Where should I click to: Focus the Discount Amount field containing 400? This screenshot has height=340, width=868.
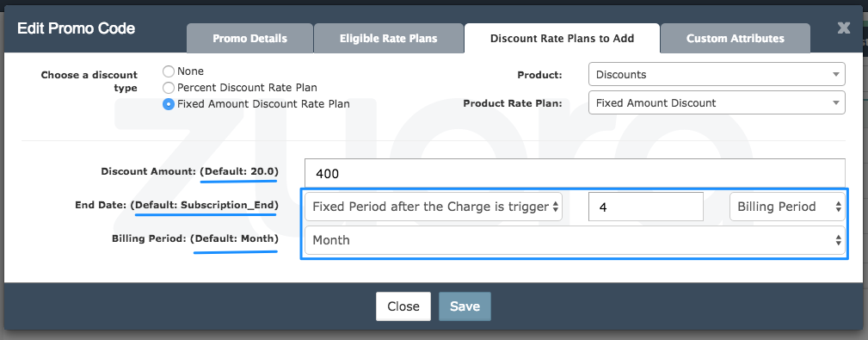pos(576,173)
